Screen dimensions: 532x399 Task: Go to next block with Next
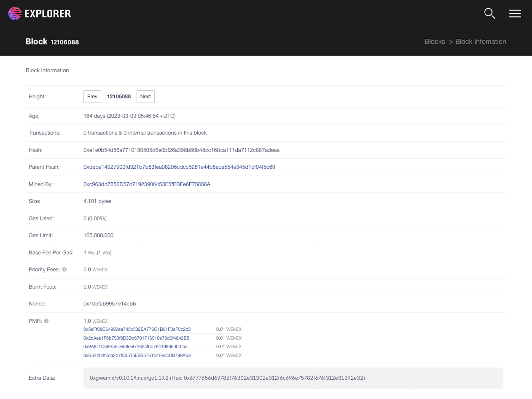[145, 97]
